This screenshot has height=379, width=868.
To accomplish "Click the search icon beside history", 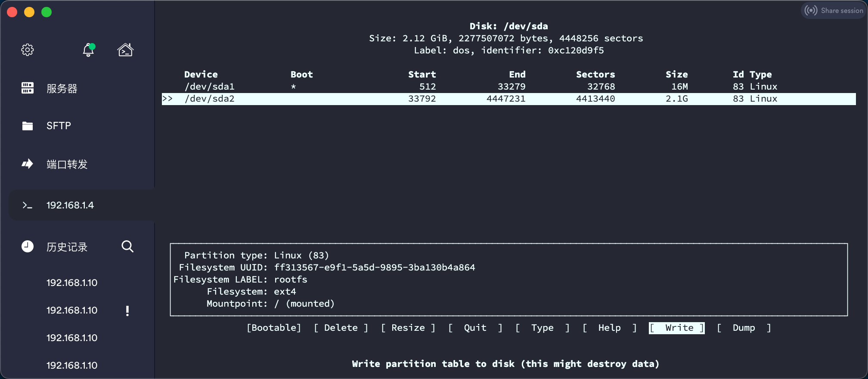I will click(127, 246).
